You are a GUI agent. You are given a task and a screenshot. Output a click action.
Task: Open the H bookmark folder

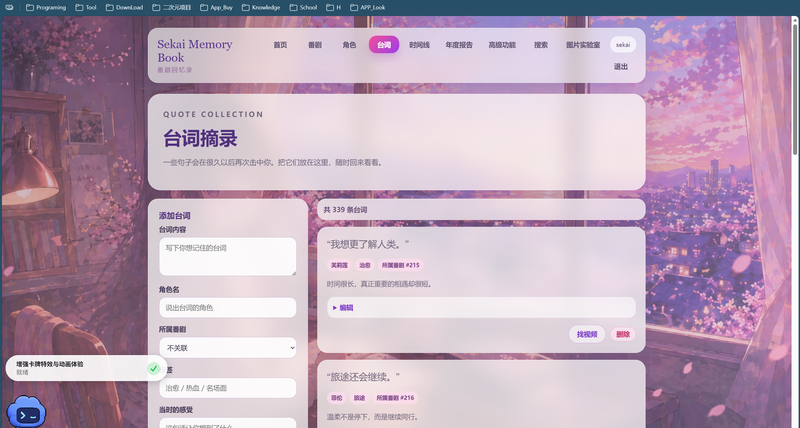coord(334,7)
